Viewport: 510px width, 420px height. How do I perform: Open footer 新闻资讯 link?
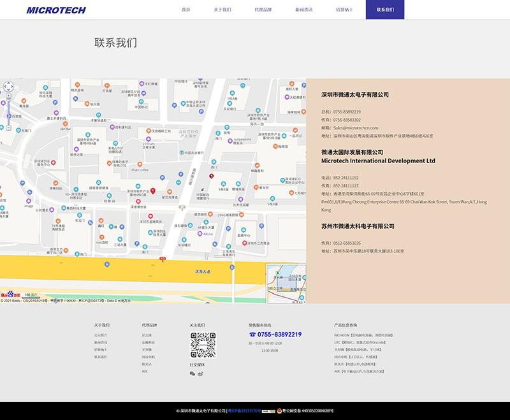pos(101,342)
